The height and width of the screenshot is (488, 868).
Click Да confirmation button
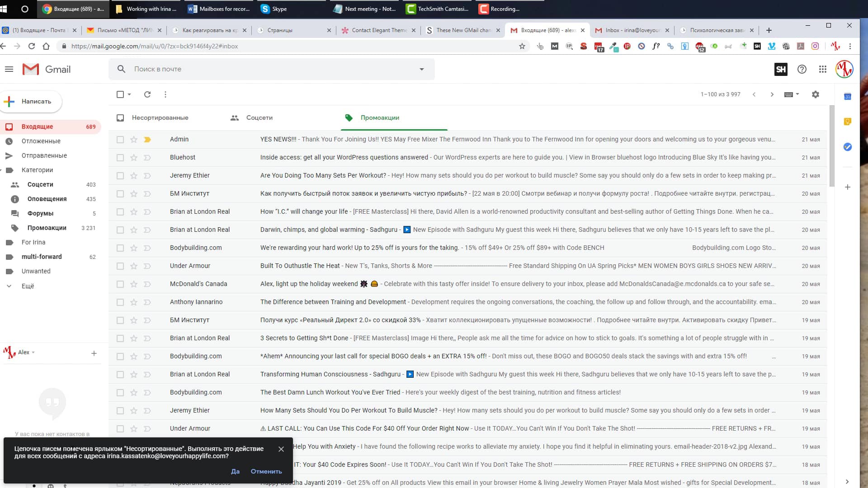tap(235, 471)
